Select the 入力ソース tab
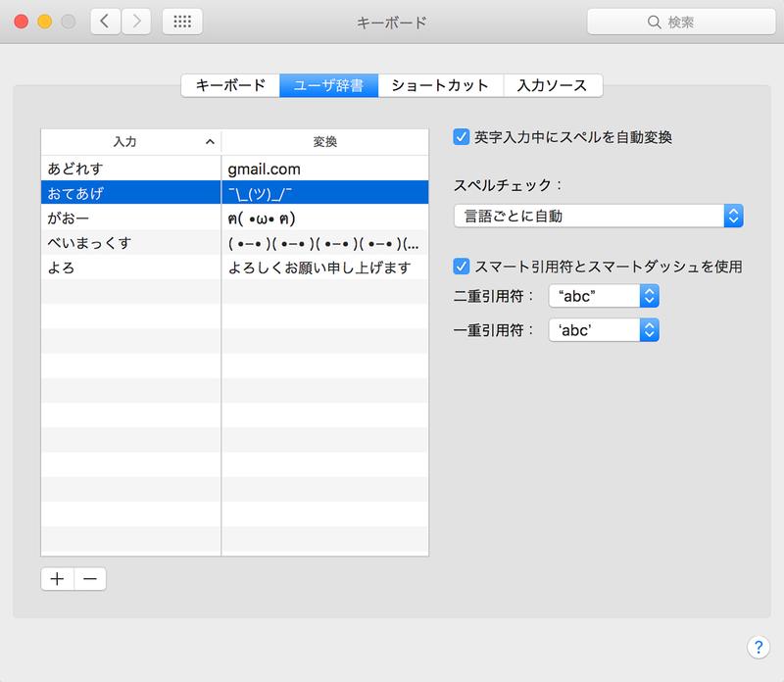The width and height of the screenshot is (784, 682). 552,85
